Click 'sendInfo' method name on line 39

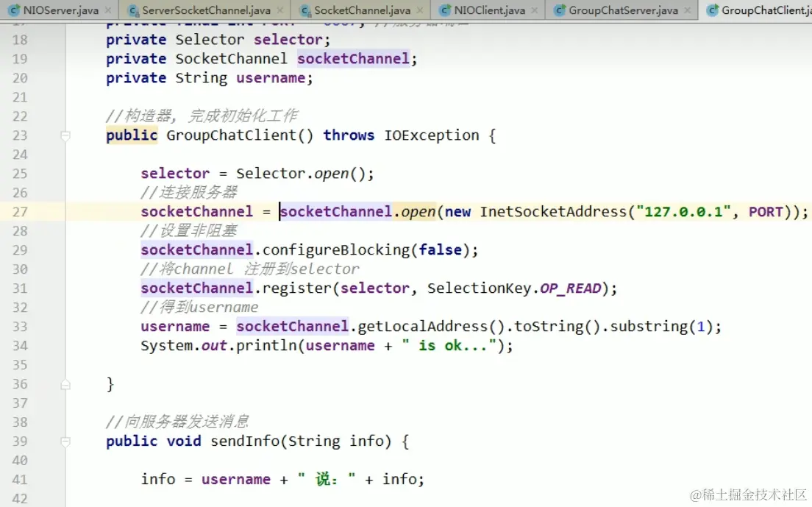[x=244, y=442]
